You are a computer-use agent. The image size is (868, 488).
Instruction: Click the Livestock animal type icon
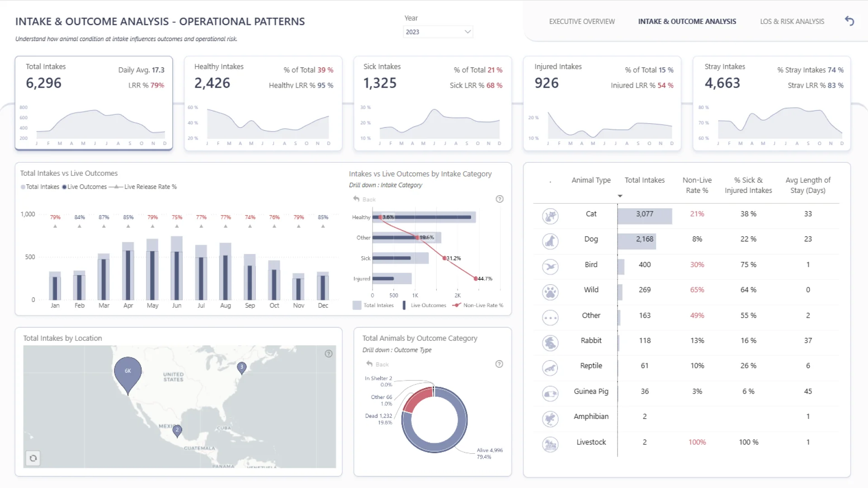[x=550, y=445]
